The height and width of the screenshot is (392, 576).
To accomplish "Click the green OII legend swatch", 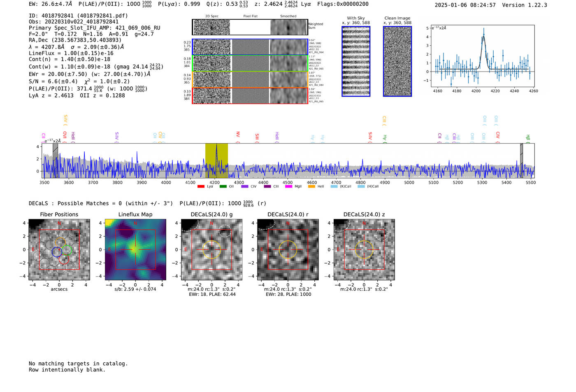I will [x=223, y=187].
